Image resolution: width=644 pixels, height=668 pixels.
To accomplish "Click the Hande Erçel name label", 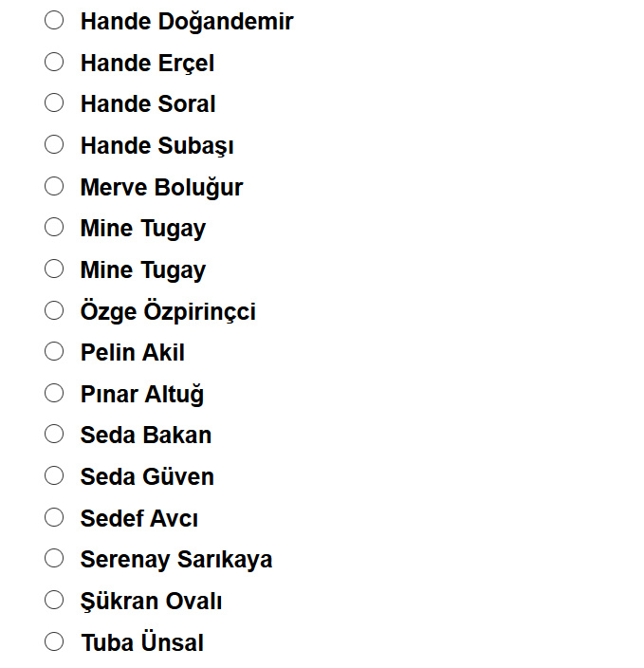I will coord(147,64).
